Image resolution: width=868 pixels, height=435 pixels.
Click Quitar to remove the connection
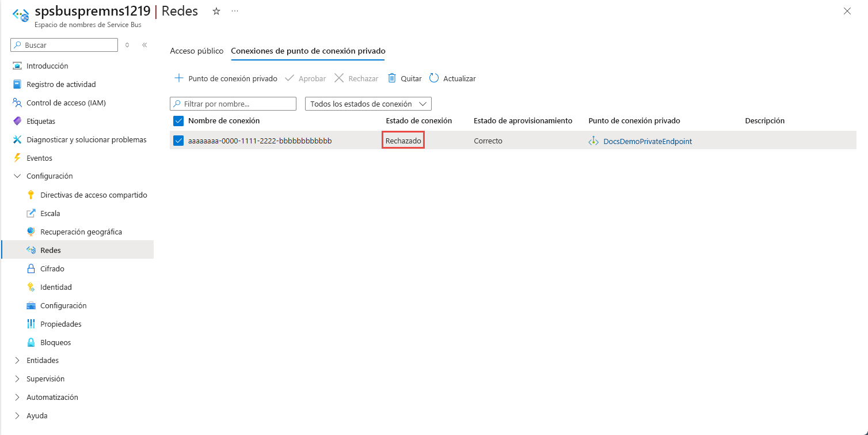coord(405,78)
